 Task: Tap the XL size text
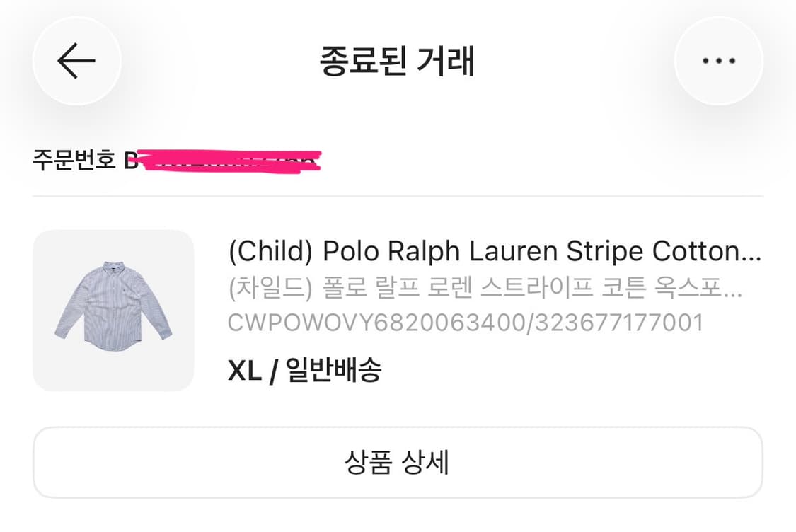245,370
